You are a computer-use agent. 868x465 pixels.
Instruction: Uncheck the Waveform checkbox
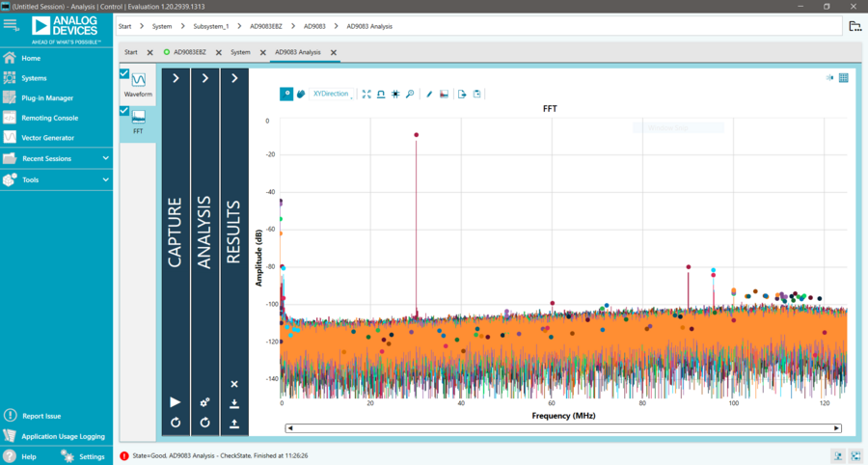pyautogui.click(x=124, y=73)
